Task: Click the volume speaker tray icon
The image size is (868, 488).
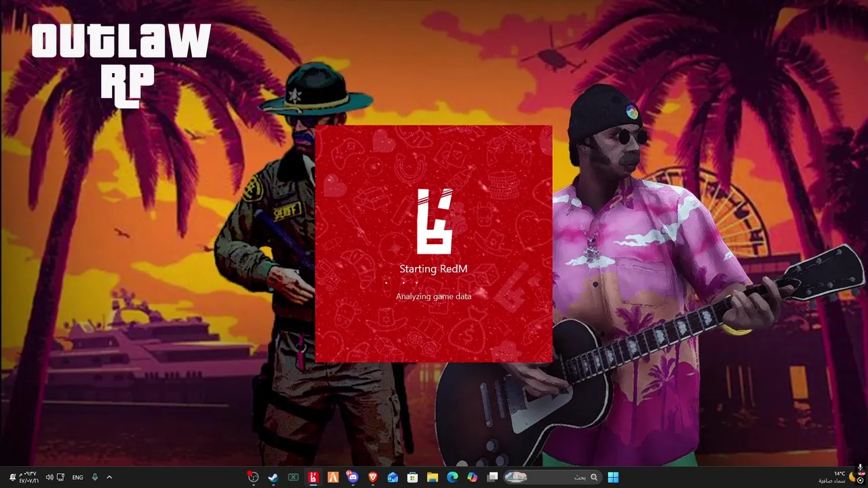Action: pyautogui.click(x=50, y=477)
